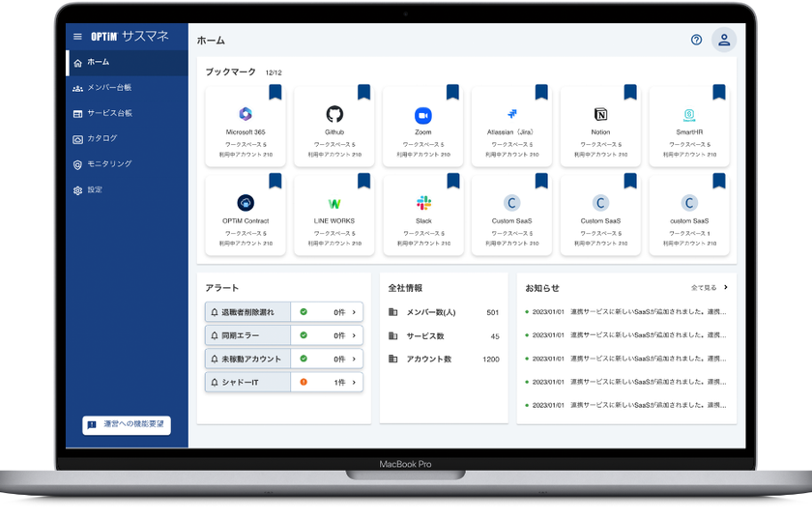Toggle bookmark ribbon on Github card
This screenshot has height=518, width=812.
364,92
